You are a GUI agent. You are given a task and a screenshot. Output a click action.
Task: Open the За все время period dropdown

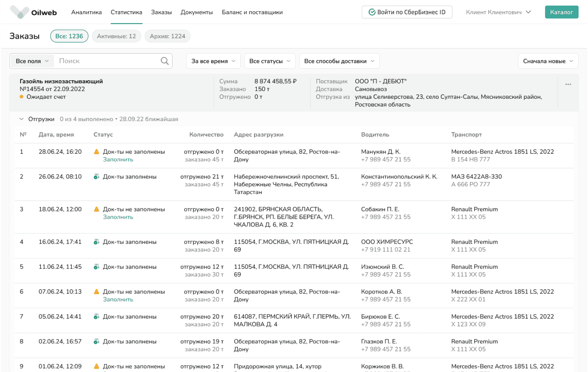213,61
